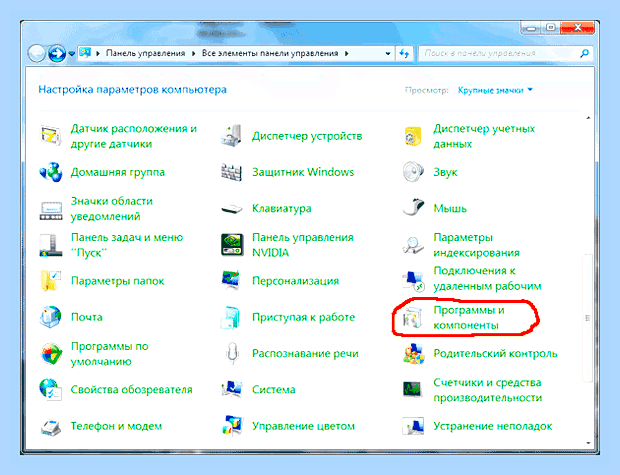The width and height of the screenshot is (620, 475).
Task: Click the HomeGroup (Домашняя группа) icon
Action: point(51,172)
